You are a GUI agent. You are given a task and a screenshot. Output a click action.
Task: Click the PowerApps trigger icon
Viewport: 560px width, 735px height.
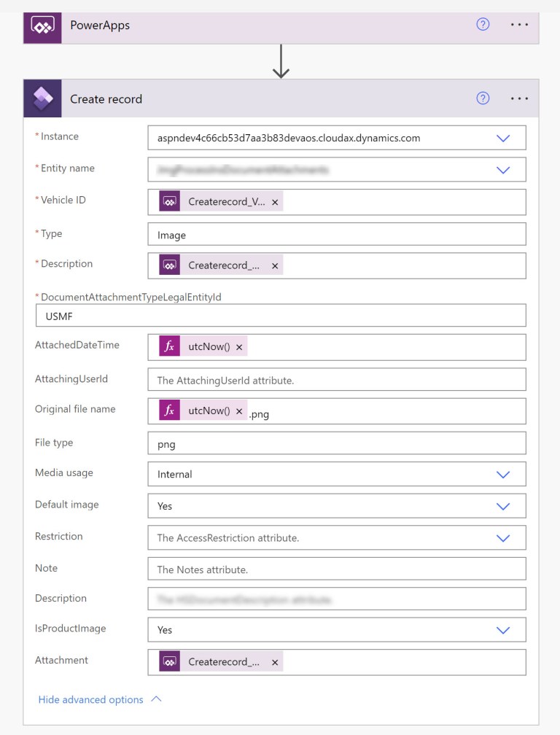[x=42, y=25]
